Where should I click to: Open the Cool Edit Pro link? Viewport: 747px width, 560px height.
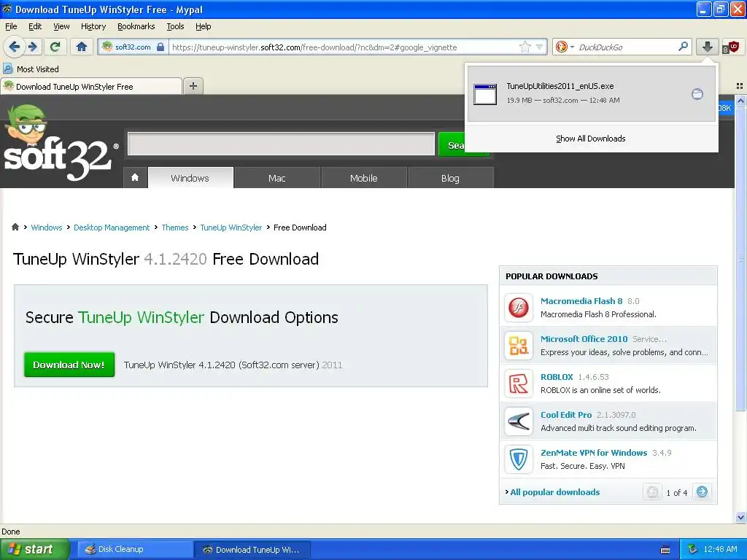point(566,415)
